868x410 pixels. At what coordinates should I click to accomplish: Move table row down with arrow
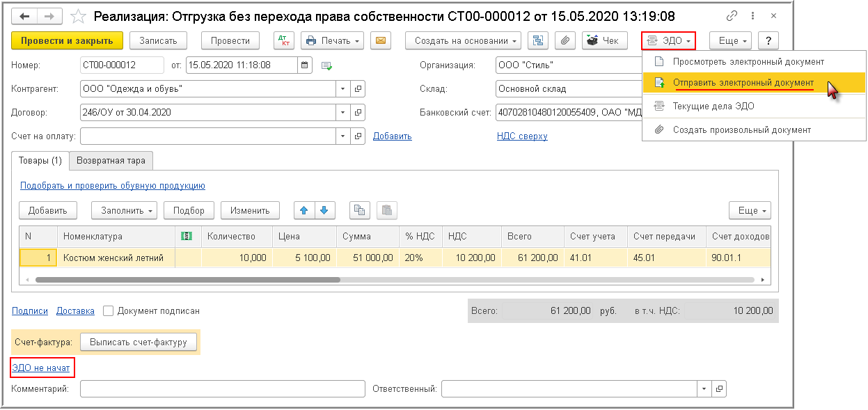[325, 210]
